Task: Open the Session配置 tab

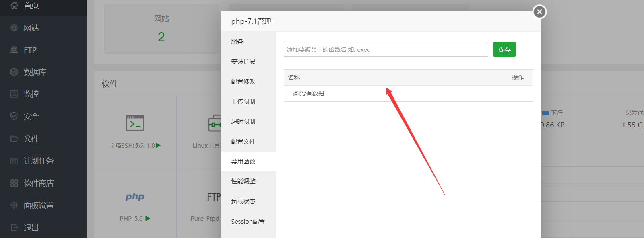Action: click(x=248, y=221)
